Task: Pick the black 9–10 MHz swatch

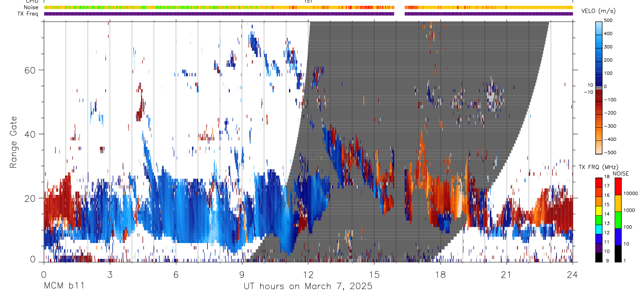Action: click(x=599, y=257)
